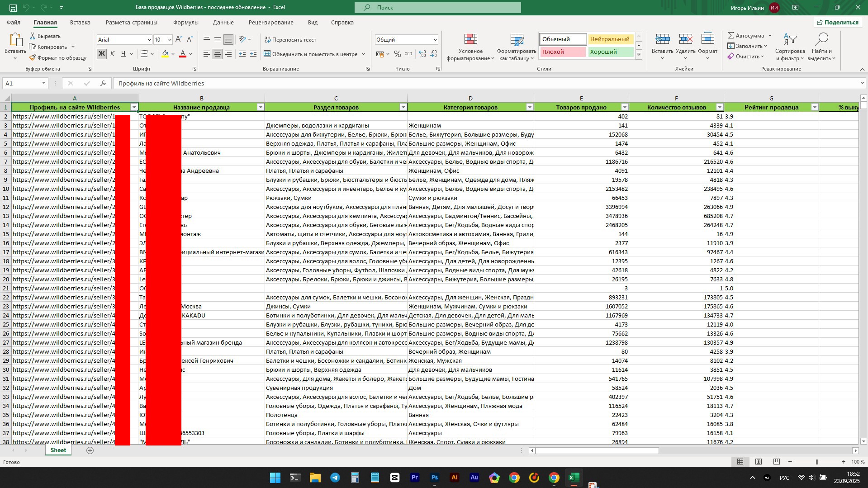Click the zoom slider handle
This screenshot has width=868, height=488.
(x=817, y=462)
